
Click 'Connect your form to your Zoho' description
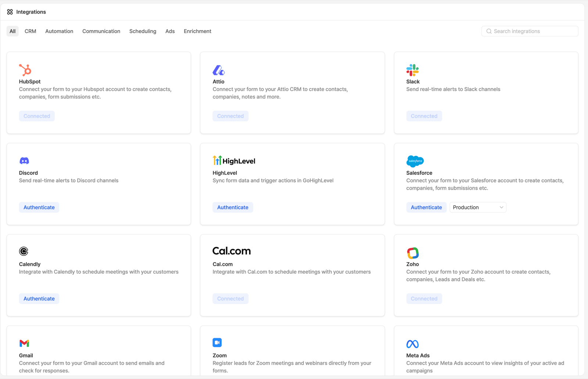click(x=478, y=276)
